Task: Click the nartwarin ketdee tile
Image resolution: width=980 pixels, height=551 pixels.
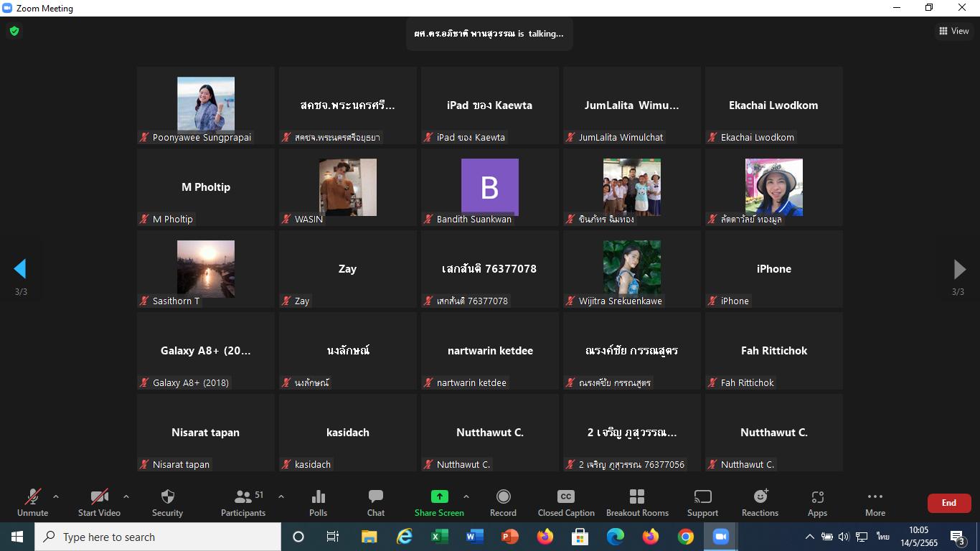Action: (490, 351)
